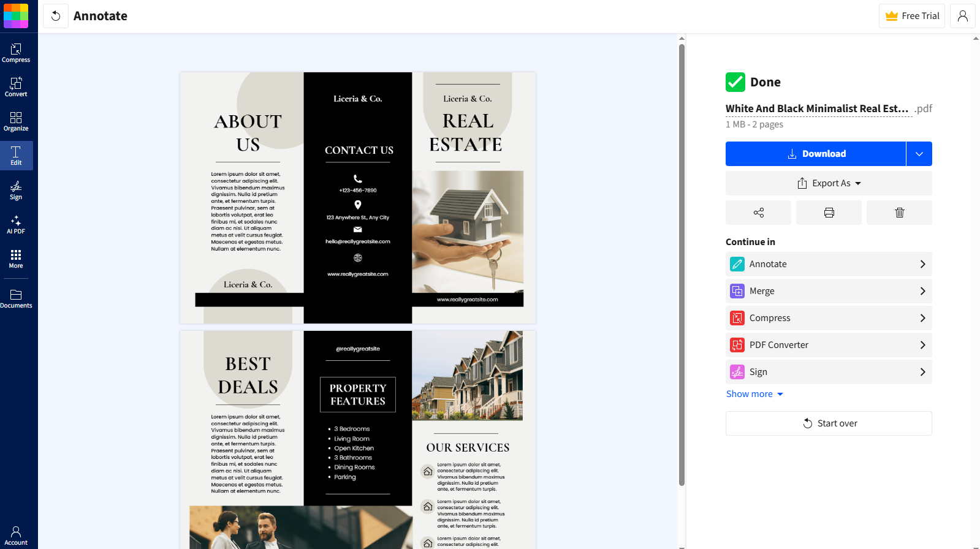Click the blue Download button
The image size is (980, 549).
click(x=816, y=154)
